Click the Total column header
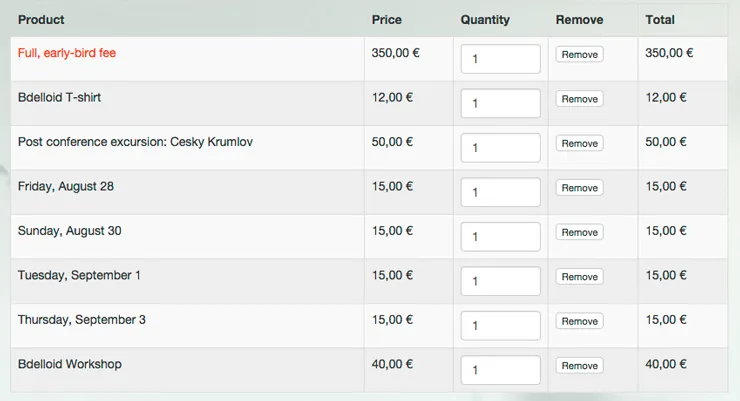Screen dimensions: 740x401 (x=660, y=20)
